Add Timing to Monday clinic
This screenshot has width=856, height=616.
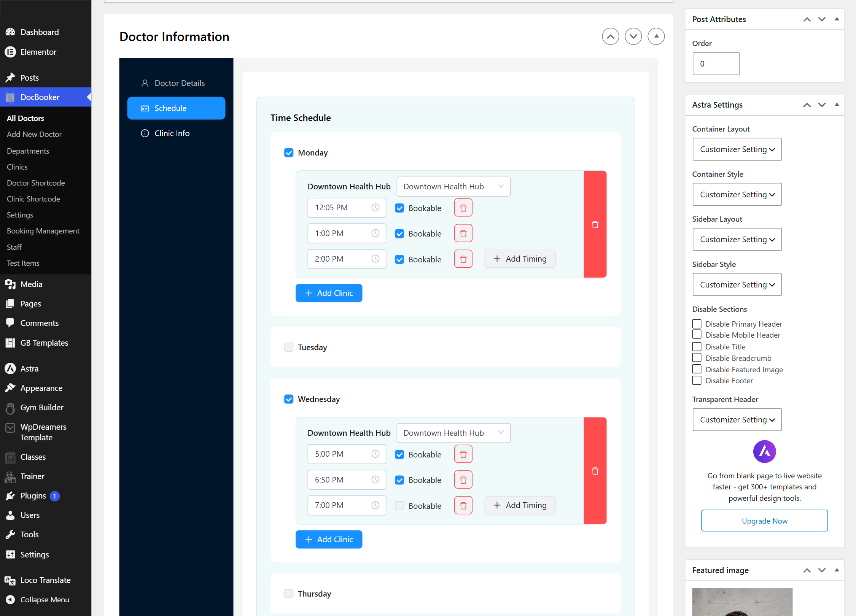click(520, 259)
